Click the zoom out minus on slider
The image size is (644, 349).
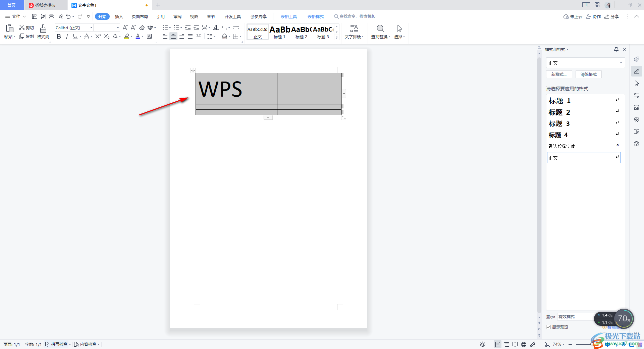(x=570, y=344)
